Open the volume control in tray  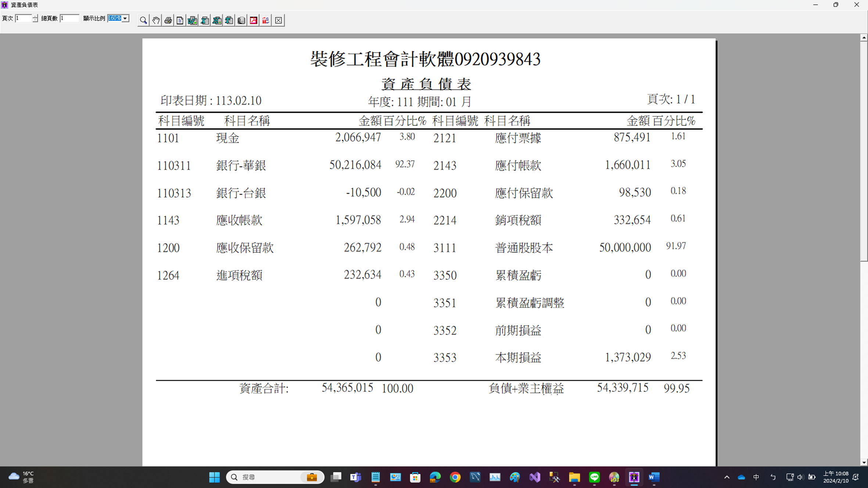point(800,477)
